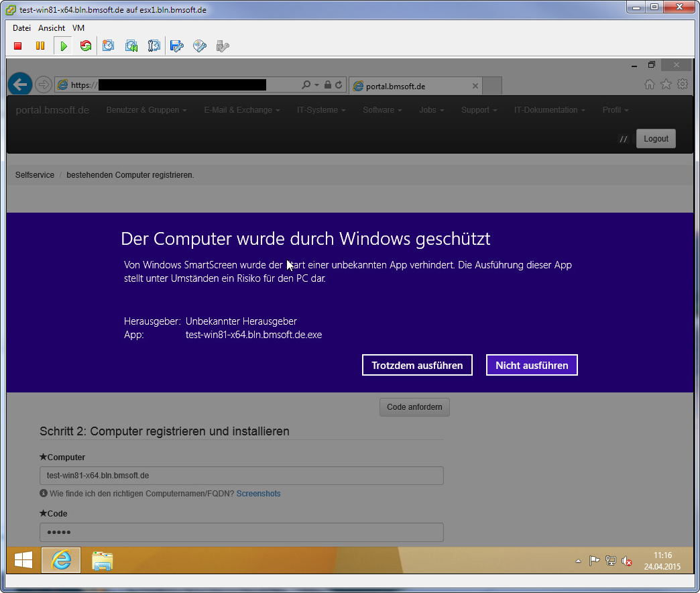
Task: Suspend the VM with the pause icon
Action: pyautogui.click(x=40, y=46)
